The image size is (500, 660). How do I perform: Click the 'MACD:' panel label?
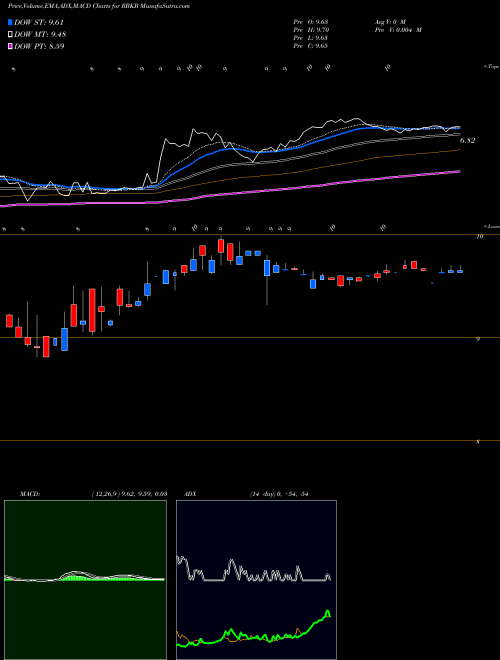tap(30, 494)
